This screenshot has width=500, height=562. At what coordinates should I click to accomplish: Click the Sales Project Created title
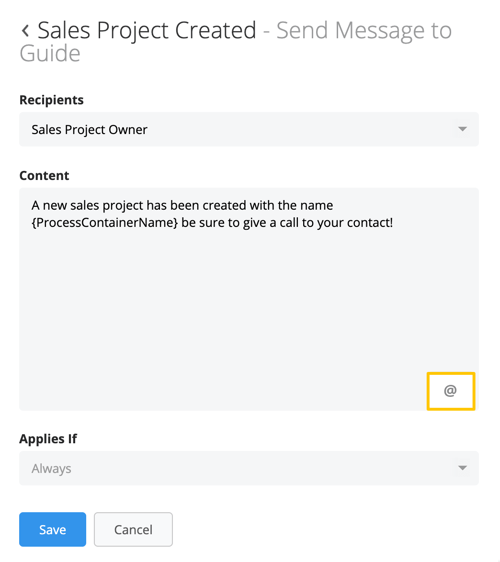(x=147, y=30)
